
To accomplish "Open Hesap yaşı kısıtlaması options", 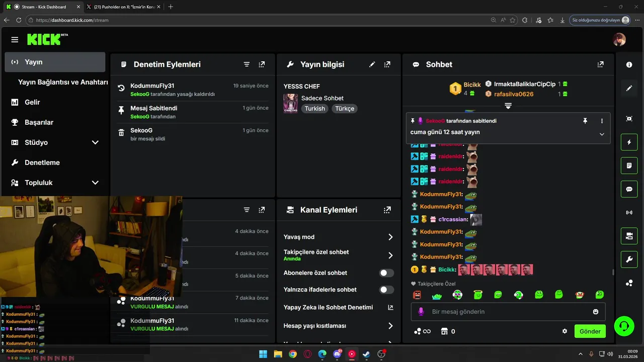I will (390, 326).
